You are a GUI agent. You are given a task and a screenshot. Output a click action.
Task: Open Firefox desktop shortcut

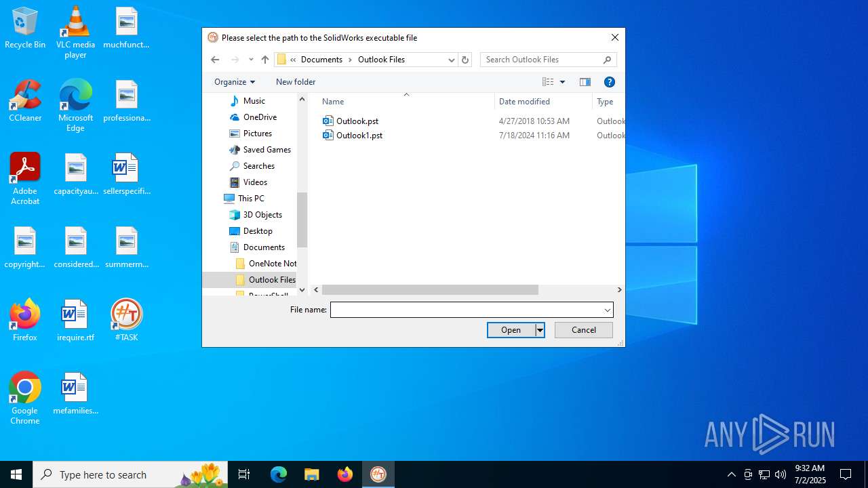25,321
